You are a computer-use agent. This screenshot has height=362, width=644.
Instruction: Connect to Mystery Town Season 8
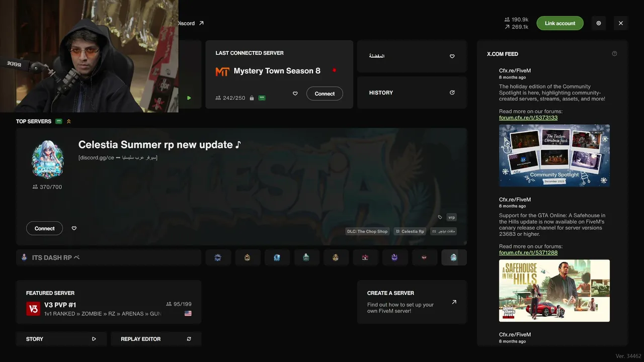tap(325, 94)
